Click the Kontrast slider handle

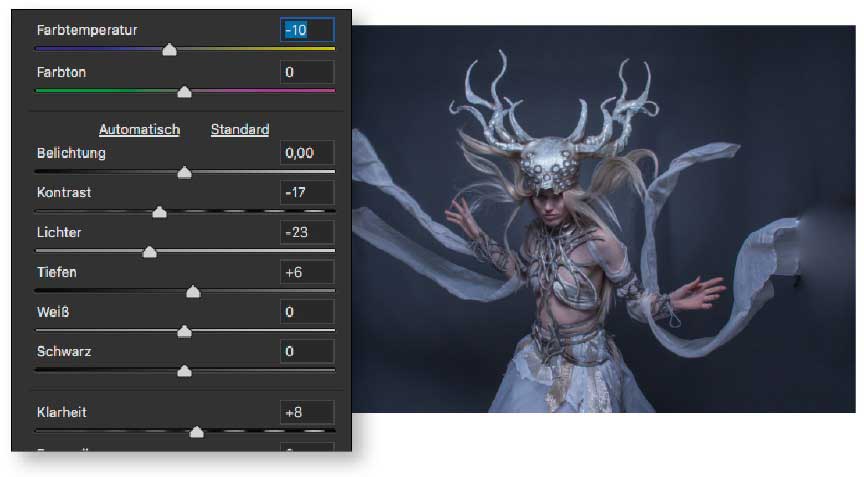[159, 212]
